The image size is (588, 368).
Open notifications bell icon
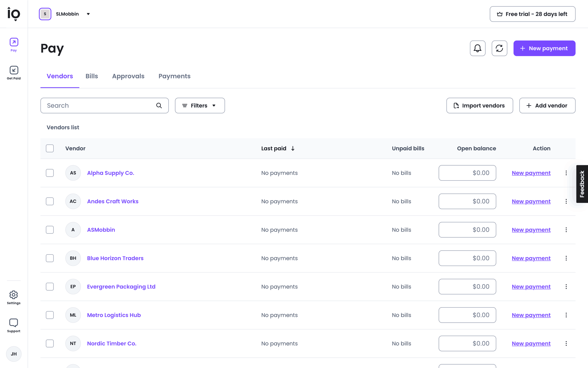477,48
